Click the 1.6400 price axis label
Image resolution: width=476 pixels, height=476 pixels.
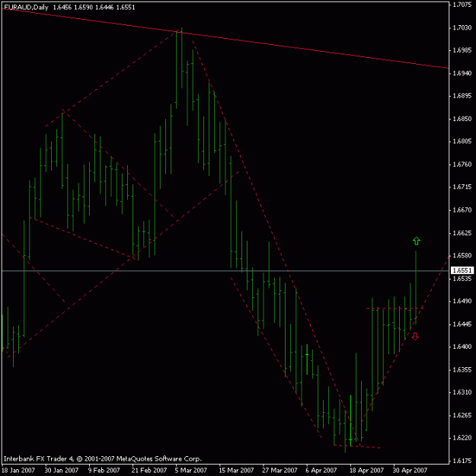(x=462, y=347)
